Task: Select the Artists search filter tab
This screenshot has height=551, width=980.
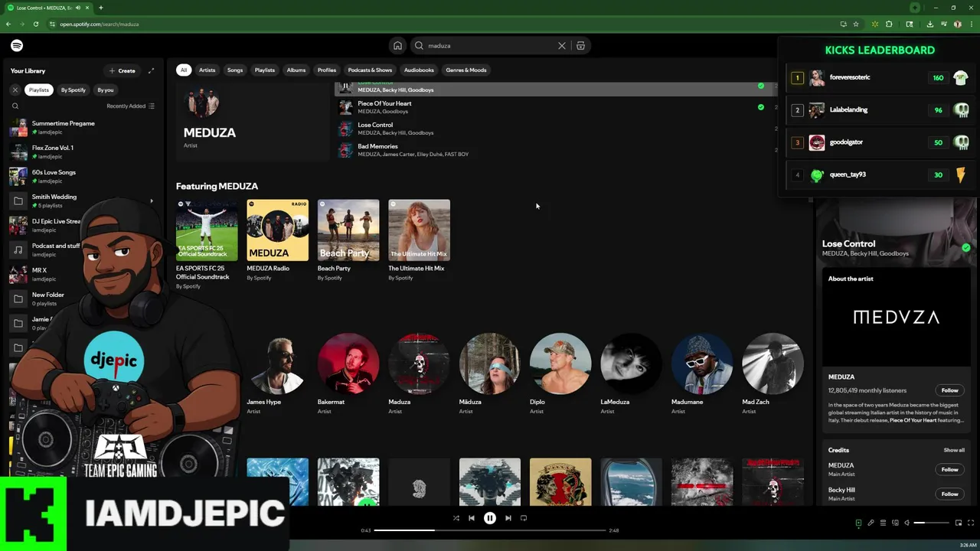Action: pos(207,70)
